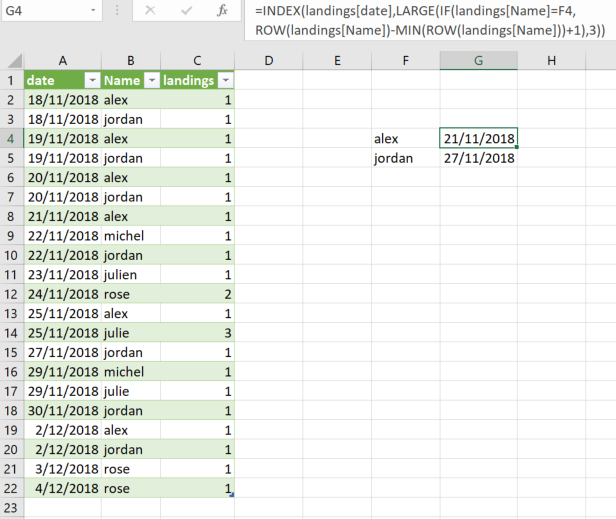Select jordan name in row 3

[x=131, y=119]
